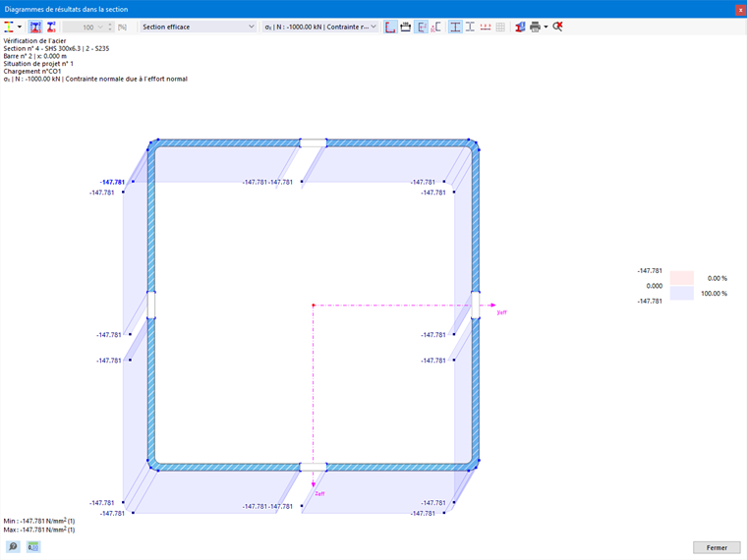This screenshot has height=560, width=747.
Task: Click the blue 100.00 % legend swatch
Action: coord(682,294)
